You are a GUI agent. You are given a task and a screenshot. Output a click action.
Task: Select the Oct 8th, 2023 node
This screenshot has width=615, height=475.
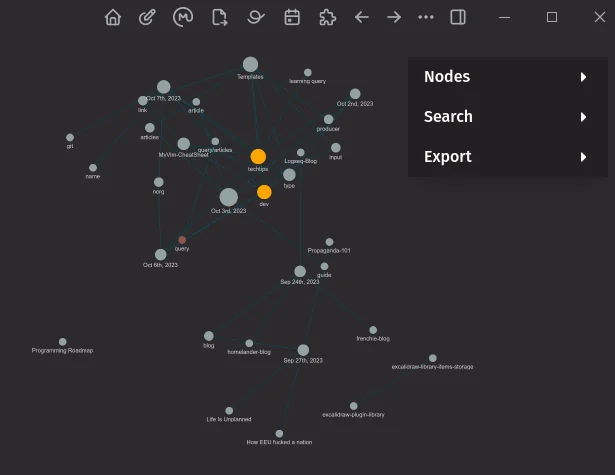[x=160, y=255]
